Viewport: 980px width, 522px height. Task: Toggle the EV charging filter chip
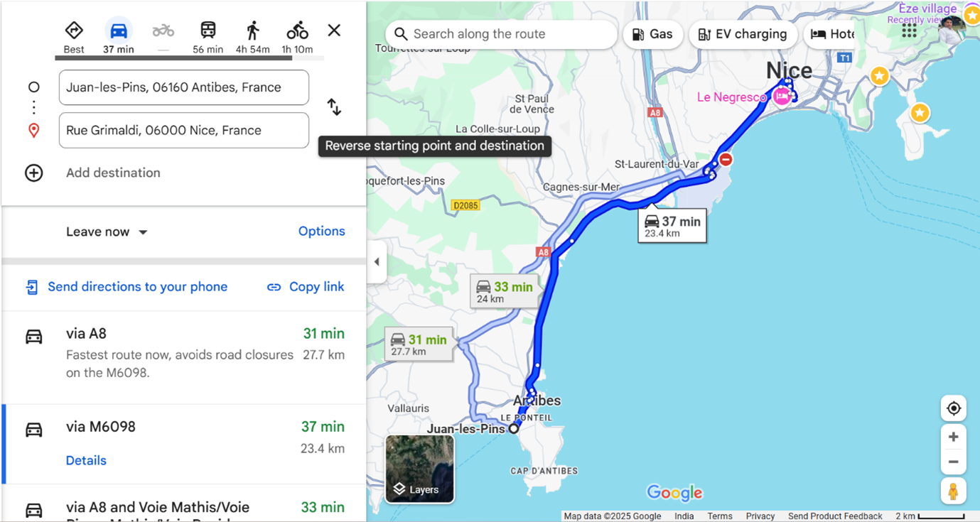coord(743,34)
